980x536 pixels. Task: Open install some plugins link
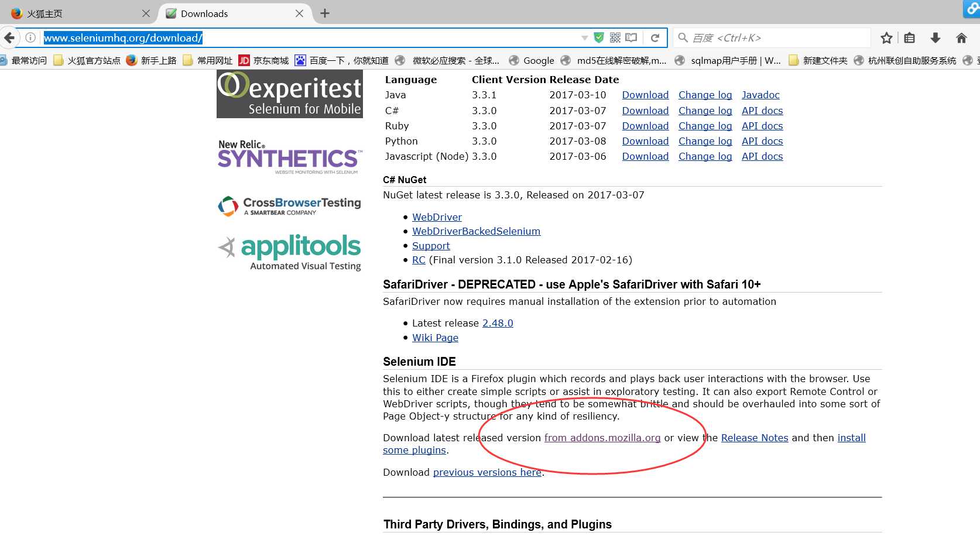[851, 438]
